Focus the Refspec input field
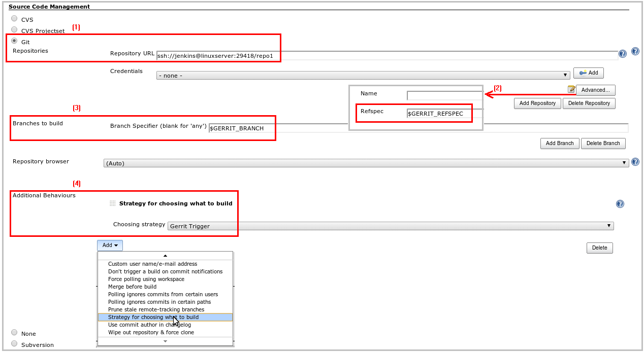Viewport: 644px width, 352px height. (444, 114)
